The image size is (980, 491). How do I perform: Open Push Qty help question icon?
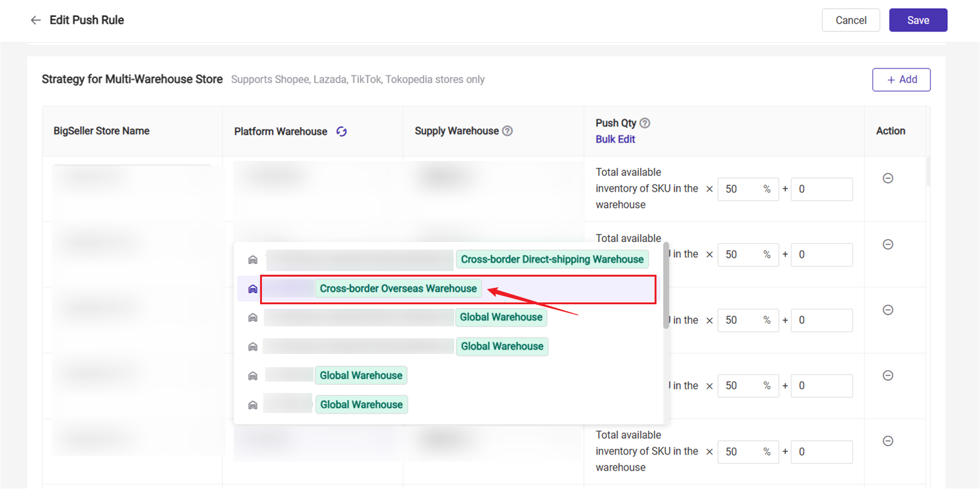645,123
